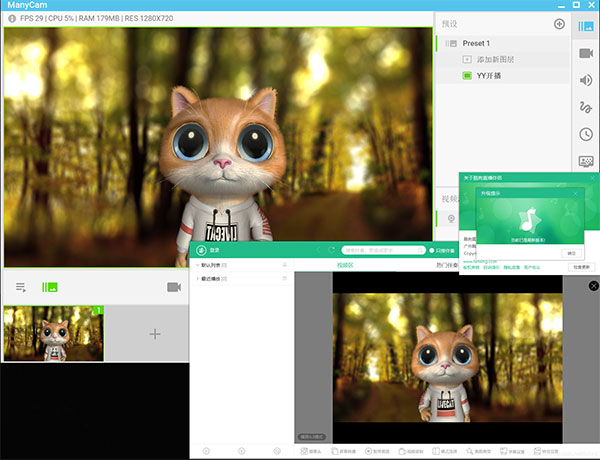Click the main ManyCam video preview

pyautogui.click(x=218, y=147)
